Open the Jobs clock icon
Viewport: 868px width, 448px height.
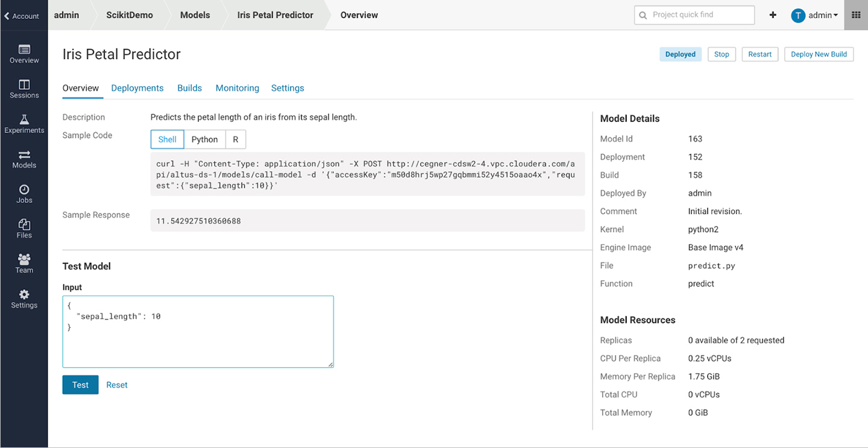pos(24,189)
